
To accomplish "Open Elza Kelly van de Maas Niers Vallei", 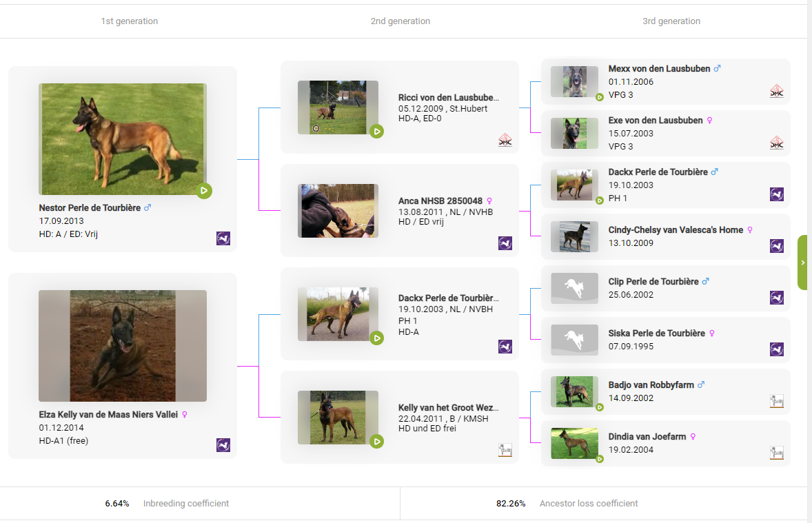I will point(108,414).
